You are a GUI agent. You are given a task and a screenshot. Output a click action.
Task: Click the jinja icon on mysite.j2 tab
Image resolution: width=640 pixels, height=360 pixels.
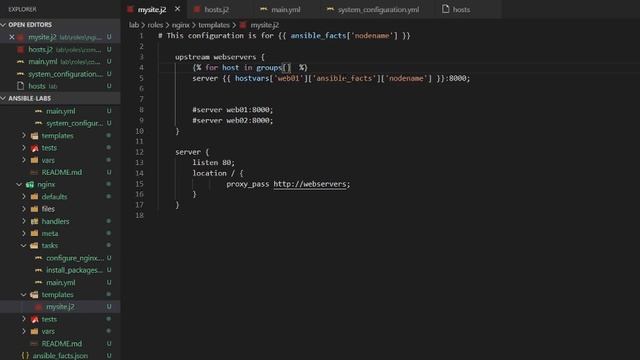point(130,9)
